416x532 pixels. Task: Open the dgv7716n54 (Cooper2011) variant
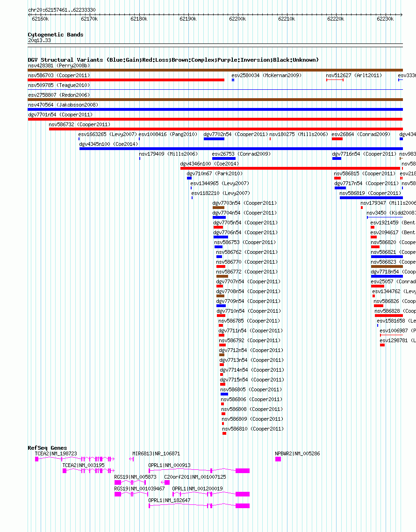[364, 154]
